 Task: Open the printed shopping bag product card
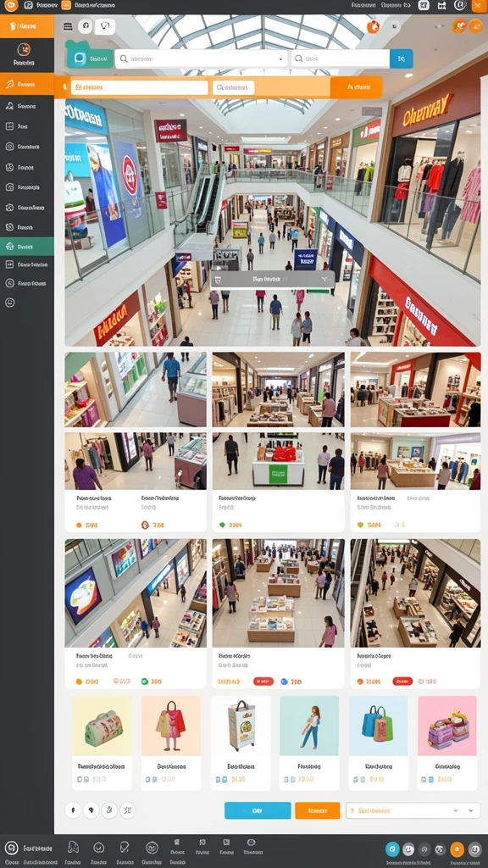(241, 743)
